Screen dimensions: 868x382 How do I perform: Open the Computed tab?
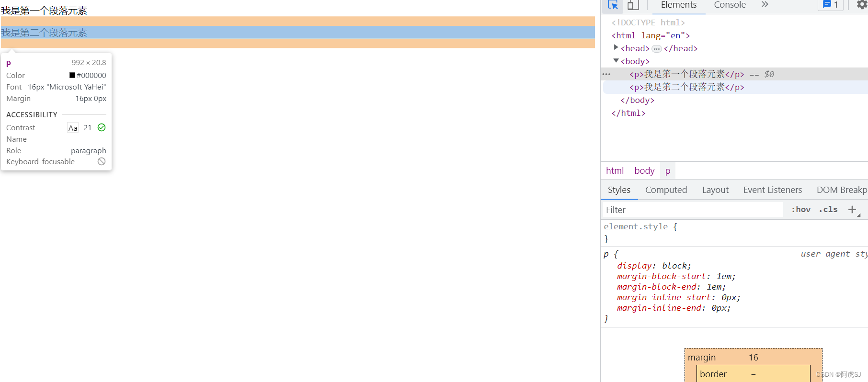[666, 190]
